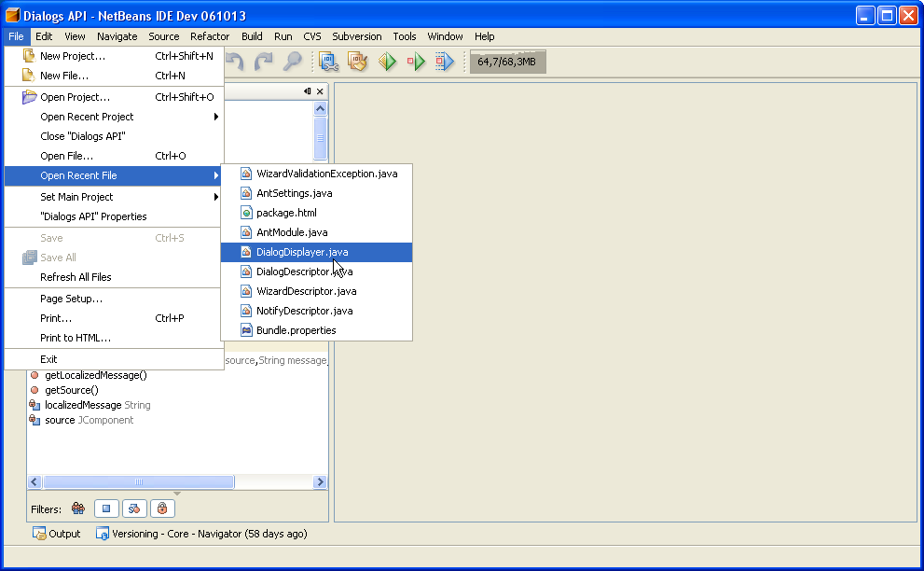Select Refresh All Files in the menu

click(x=114, y=277)
